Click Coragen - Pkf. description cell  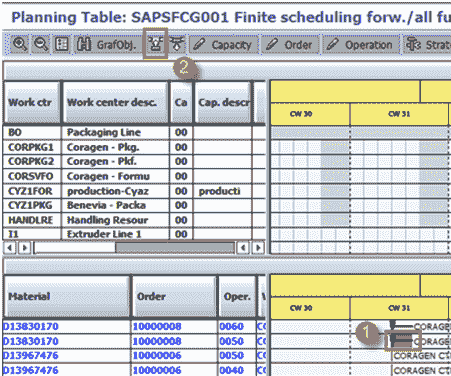point(115,161)
